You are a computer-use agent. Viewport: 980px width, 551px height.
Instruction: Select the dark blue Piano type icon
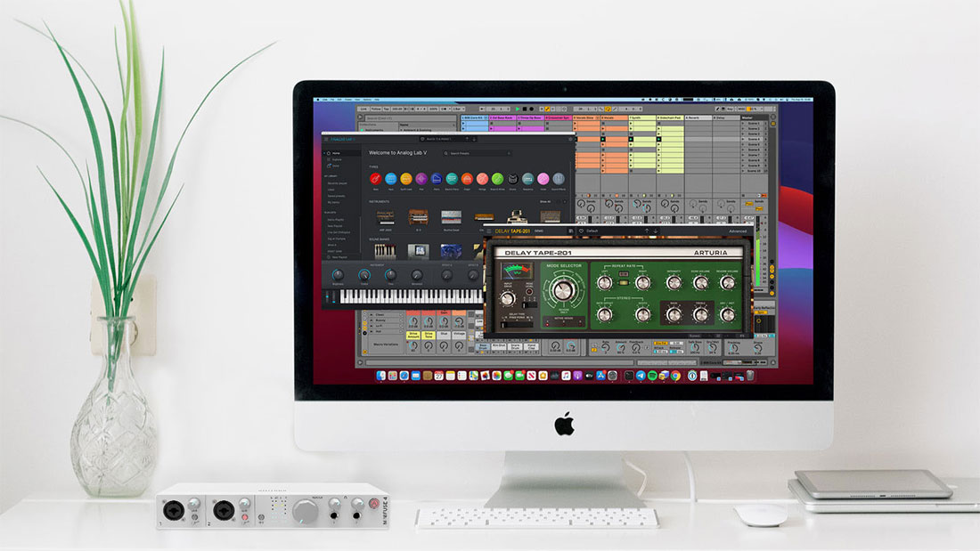coord(437,179)
